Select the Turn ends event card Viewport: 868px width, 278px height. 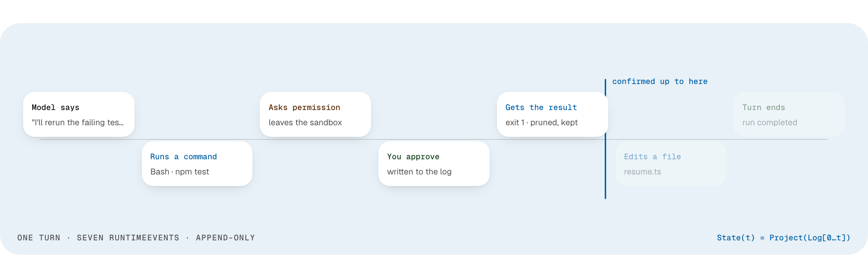789,114
